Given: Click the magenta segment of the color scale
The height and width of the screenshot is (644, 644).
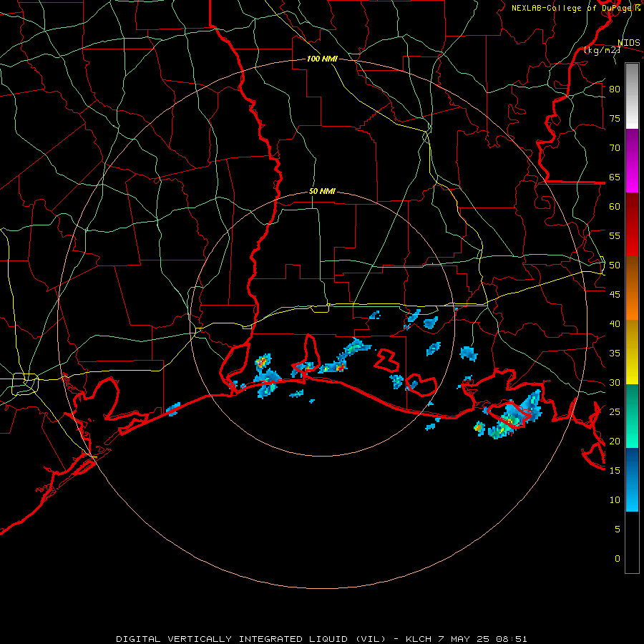Looking at the screenshot, I should 632,160.
